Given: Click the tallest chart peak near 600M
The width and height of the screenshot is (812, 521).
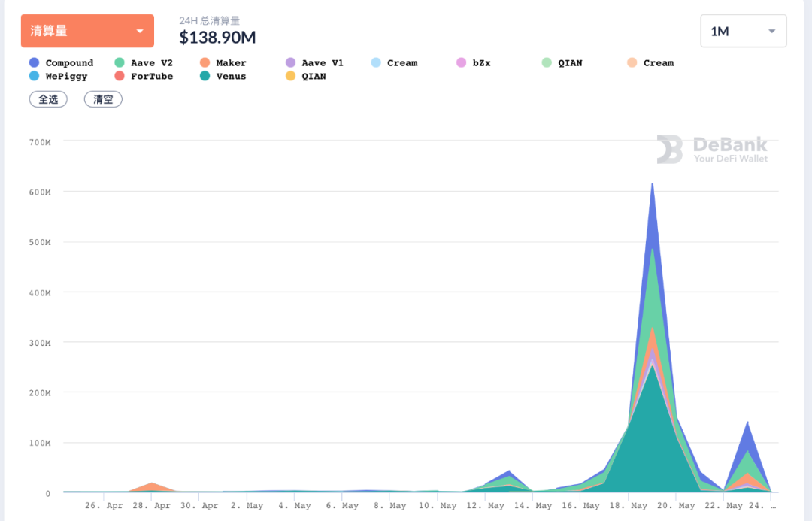Looking at the screenshot, I should click(652, 185).
